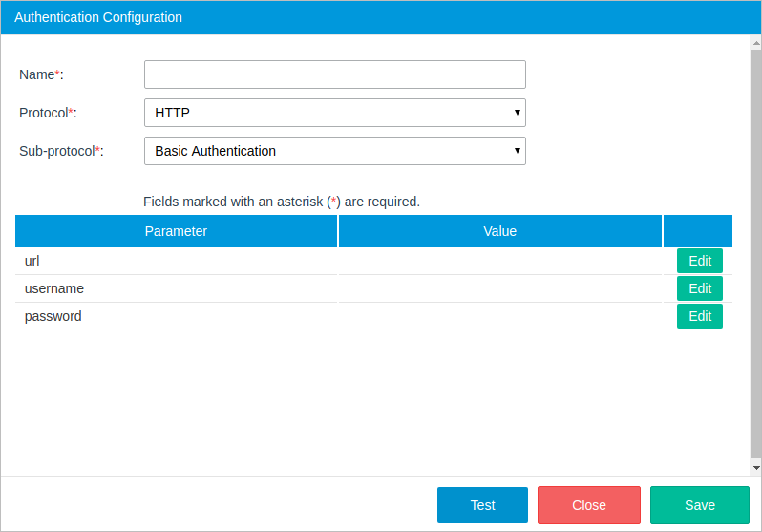Image resolution: width=762 pixels, height=532 pixels.
Task: Click the Name text input field
Action: [334, 74]
